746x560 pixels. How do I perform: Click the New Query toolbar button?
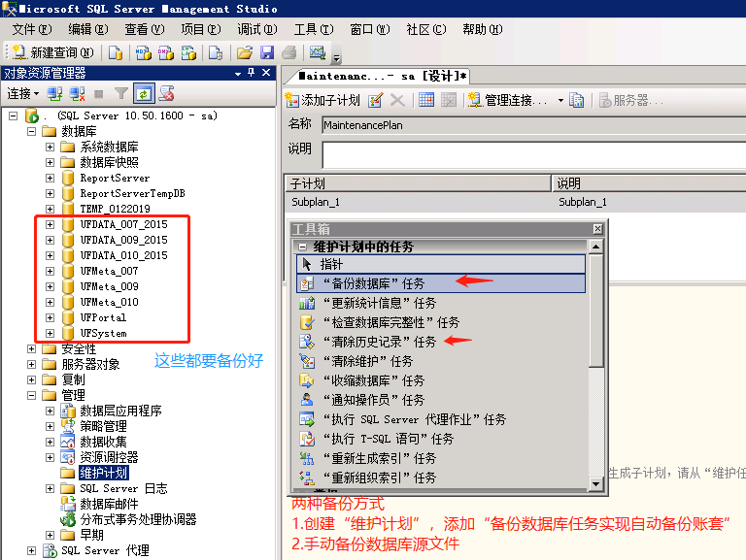53,52
